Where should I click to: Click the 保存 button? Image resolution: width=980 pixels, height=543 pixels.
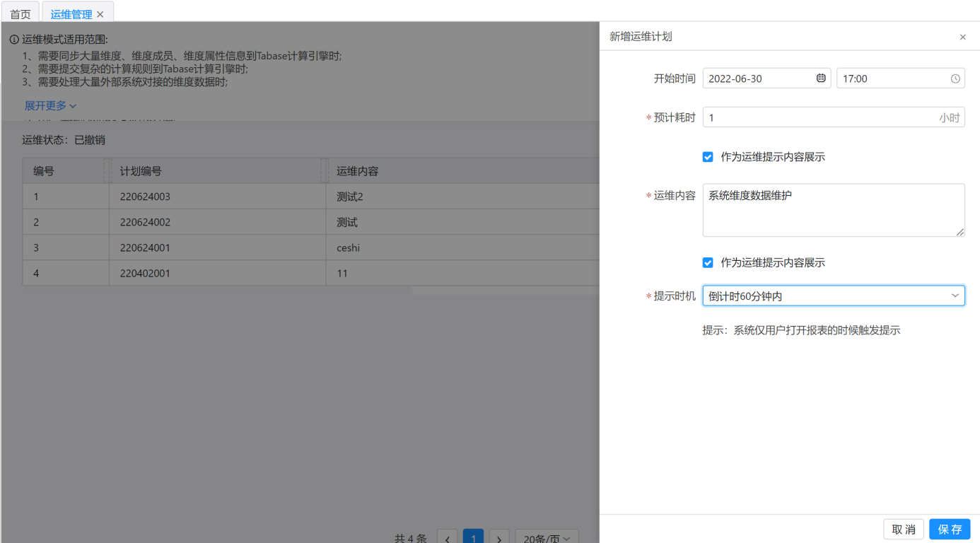pos(950,530)
